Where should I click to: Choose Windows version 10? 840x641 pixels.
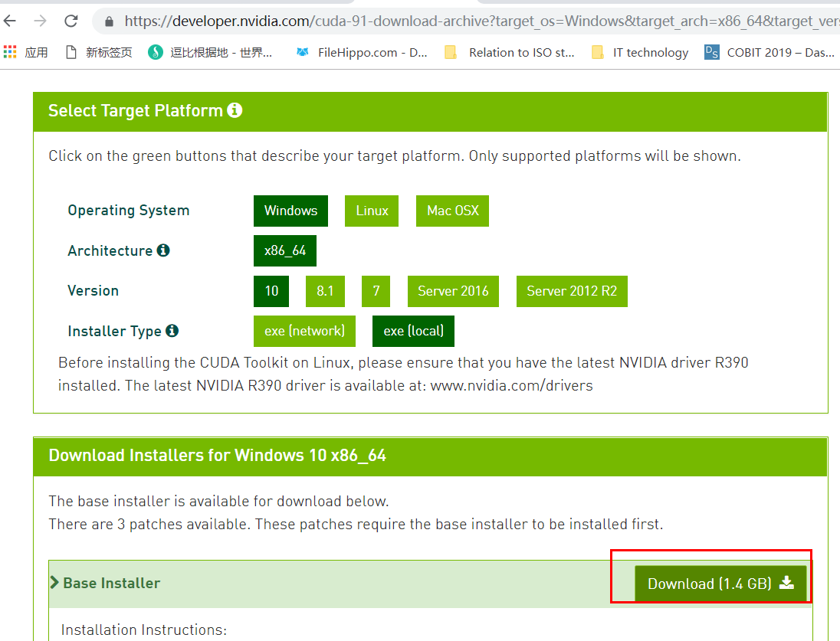click(x=271, y=291)
